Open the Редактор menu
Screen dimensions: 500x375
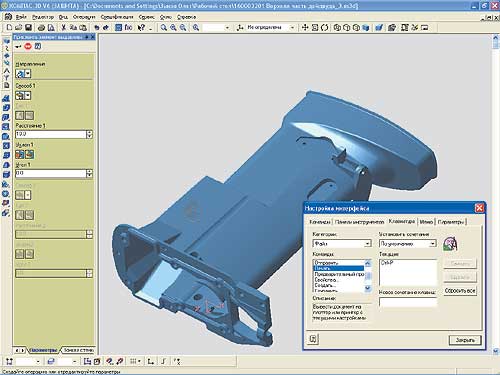(x=43, y=17)
